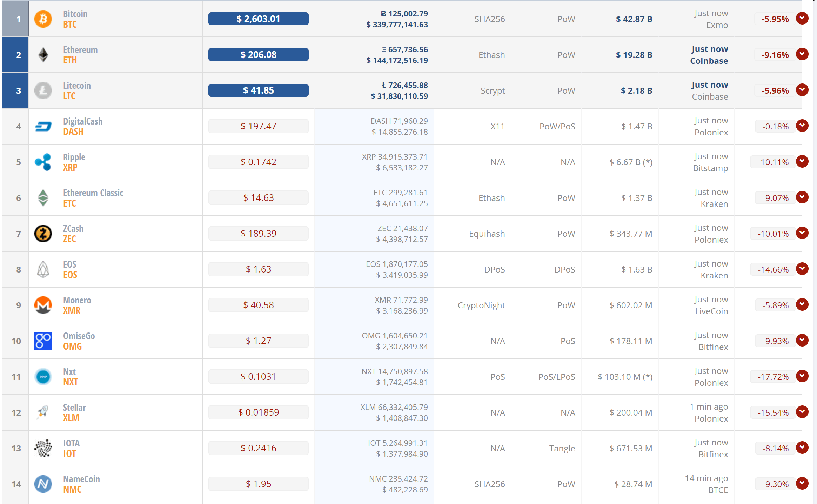Click XRP price button $ 0.1742
Viewport: 817px width, 504px height.
259,162
